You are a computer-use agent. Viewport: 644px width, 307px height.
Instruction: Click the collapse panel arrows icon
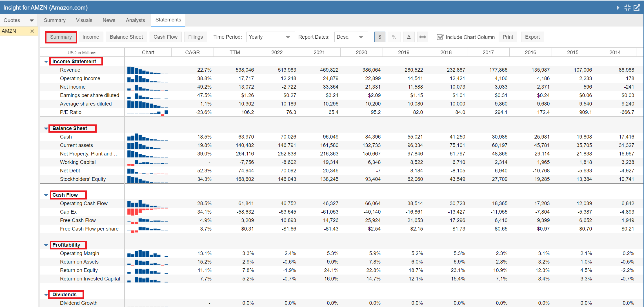click(x=627, y=8)
